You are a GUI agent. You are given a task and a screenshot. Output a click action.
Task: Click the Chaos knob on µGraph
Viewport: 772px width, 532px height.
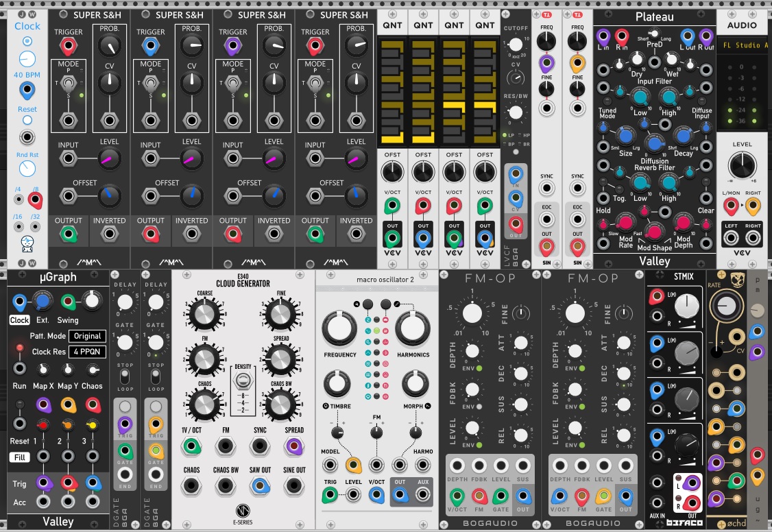coord(93,369)
